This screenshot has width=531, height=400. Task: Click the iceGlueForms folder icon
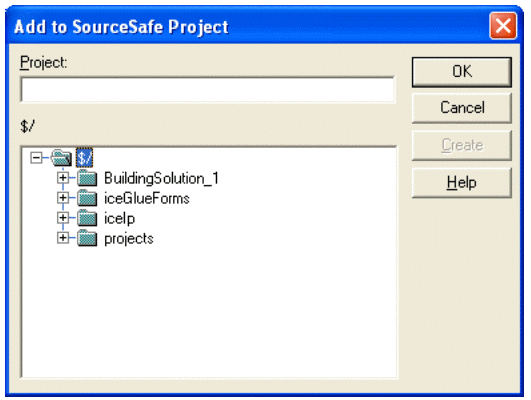click(87, 198)
